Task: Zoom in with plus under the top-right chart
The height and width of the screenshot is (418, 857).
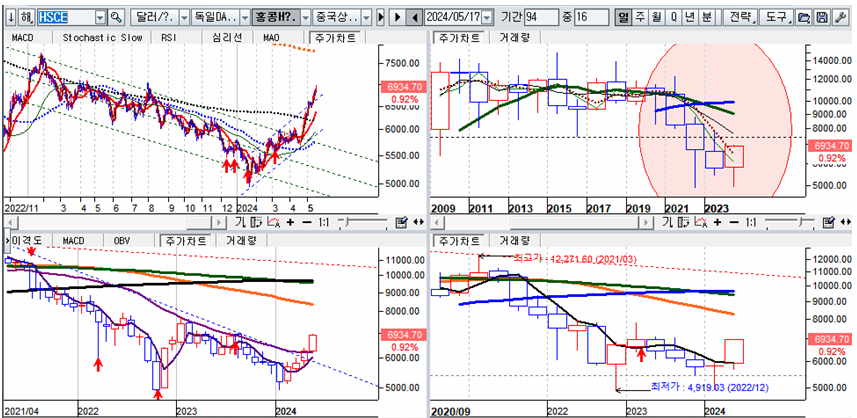Action: pyautogui.click(x=718, y=222)
